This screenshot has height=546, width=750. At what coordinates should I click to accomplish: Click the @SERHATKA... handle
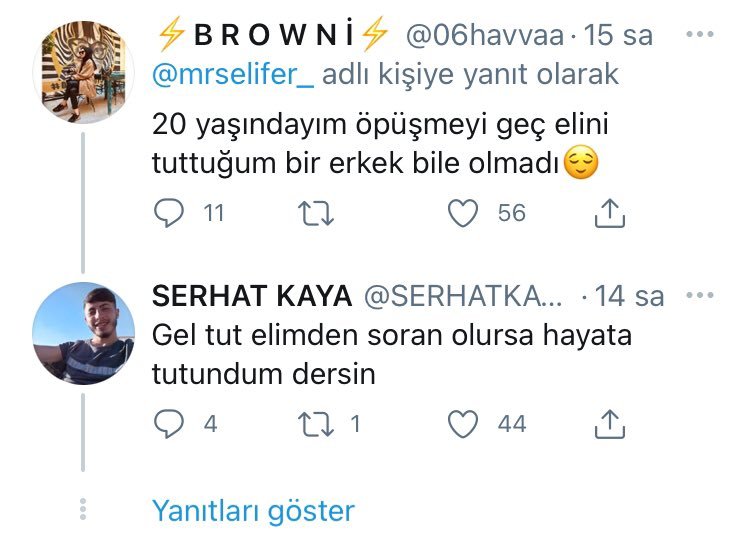(464, 297)
